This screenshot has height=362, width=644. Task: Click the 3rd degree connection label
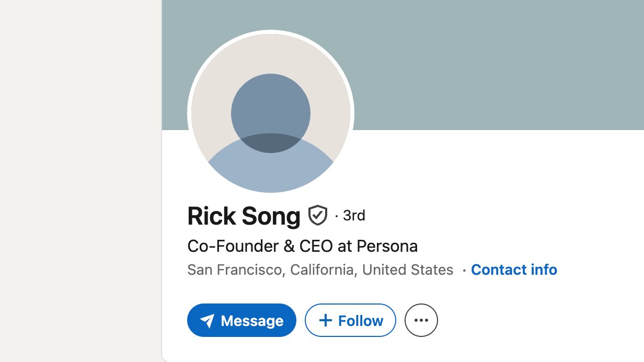click(x=354, y=215)
